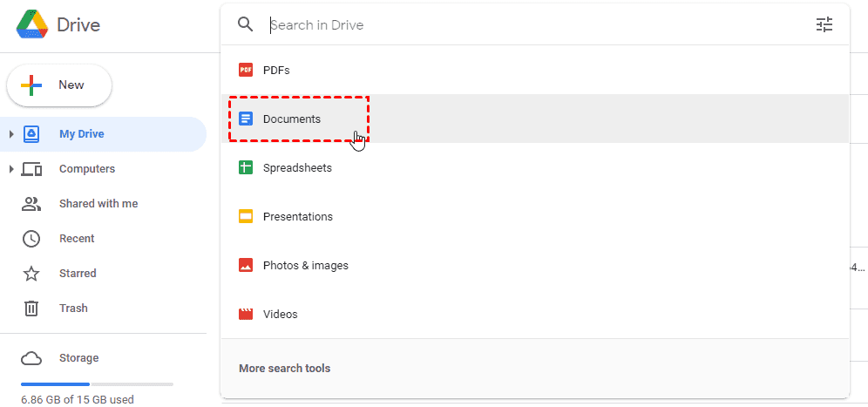
Task: Click the Starred star icon
Action: tap(31, 274)
